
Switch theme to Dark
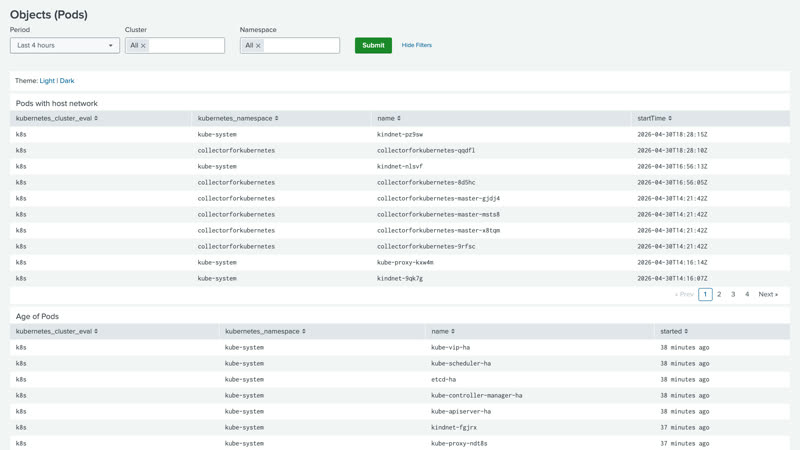[x=67, y=81]
